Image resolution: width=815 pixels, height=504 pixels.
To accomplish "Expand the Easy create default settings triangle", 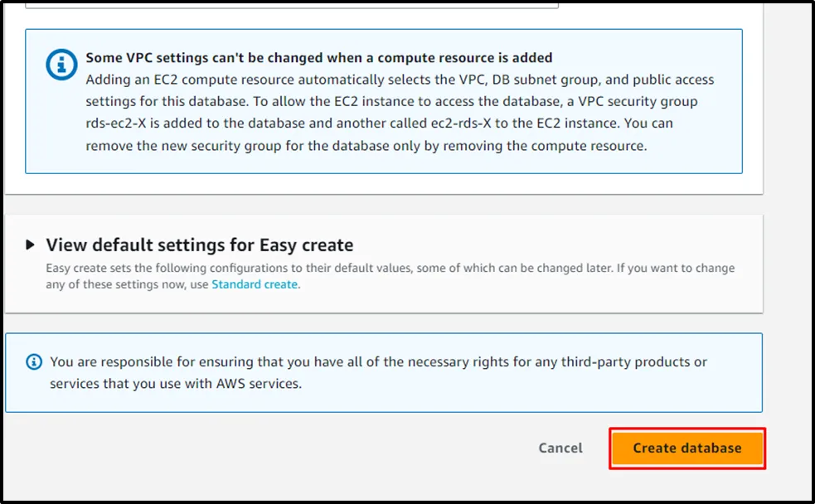I will pyautogui.click(x=31, y=245).
